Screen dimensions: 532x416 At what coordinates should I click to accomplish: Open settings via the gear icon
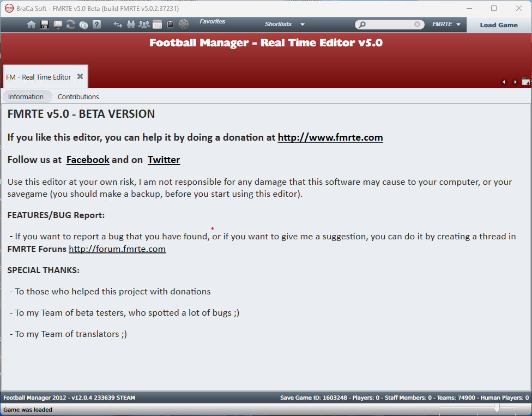184,24
